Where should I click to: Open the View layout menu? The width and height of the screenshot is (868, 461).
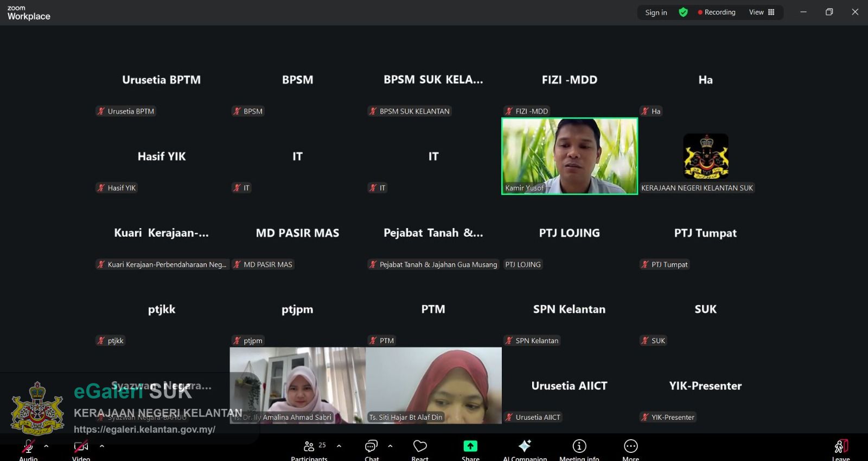[762, 12]
